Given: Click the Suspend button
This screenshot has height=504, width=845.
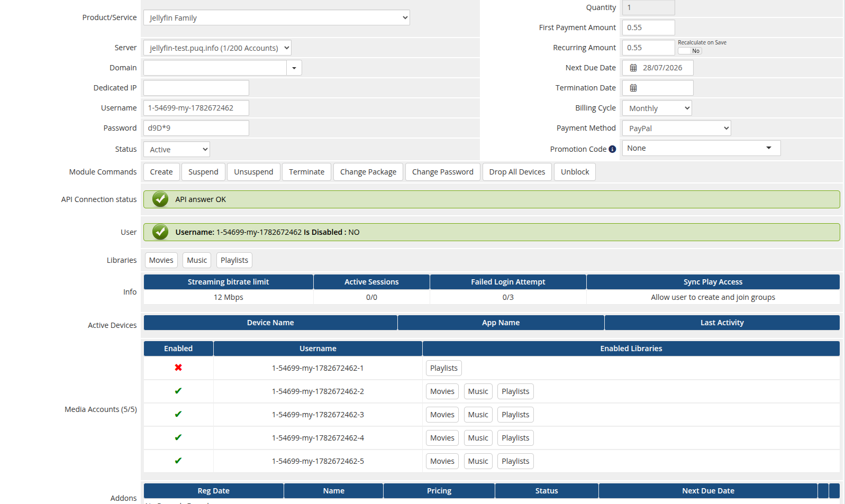Looking at the screenshot, I should [203, 172].
